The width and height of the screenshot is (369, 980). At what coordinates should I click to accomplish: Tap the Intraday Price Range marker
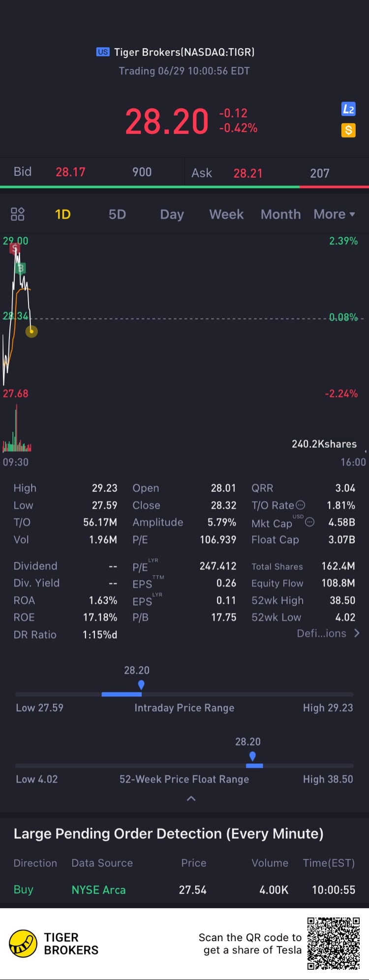click(141, 685)
